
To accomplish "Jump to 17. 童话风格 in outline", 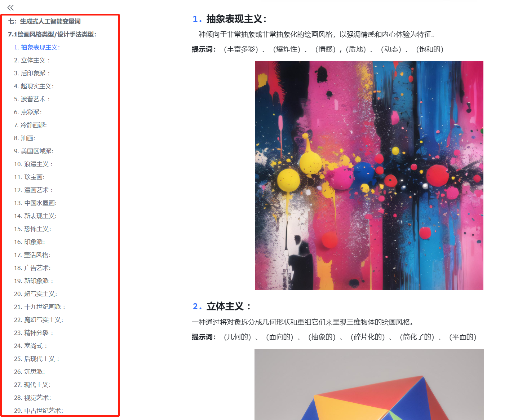I will pyautogui.click(x=32, y=255).
